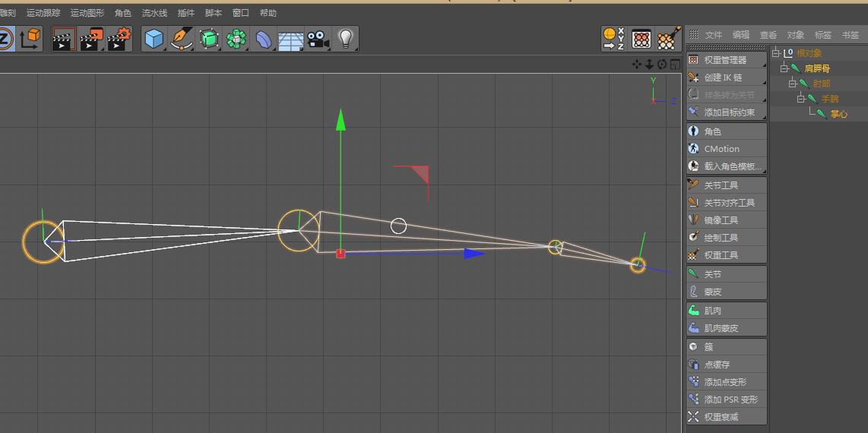Screen dimensions: 868x433
Task: Toggle the coordinate system axis icon
Action: 30,39
